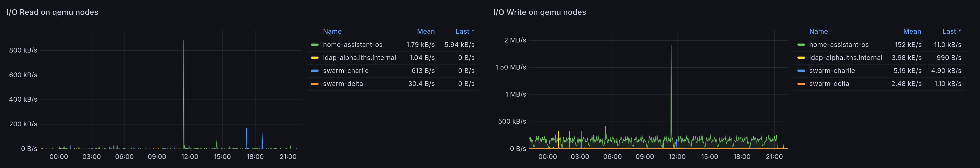This screenshot has height=168, width=980.
Task: Open the I/O Write on qemu nodes panel menu
Action: click(x=539, y=12)
